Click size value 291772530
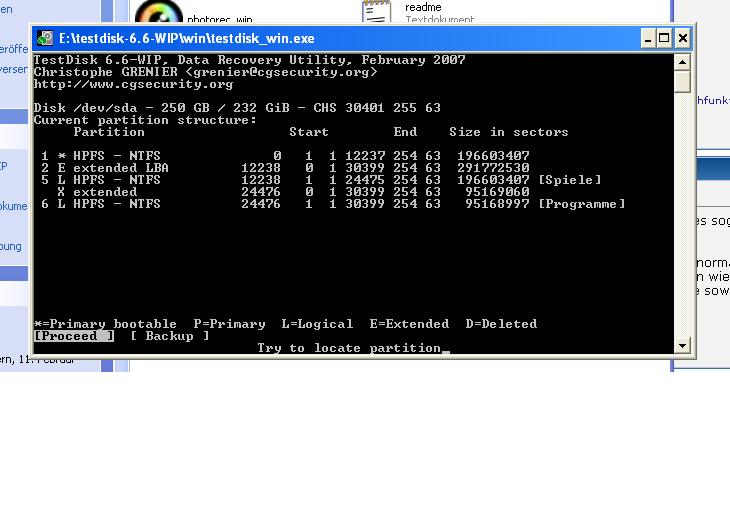This screenshot has height=512, width=730. click(x=493, y=168)
